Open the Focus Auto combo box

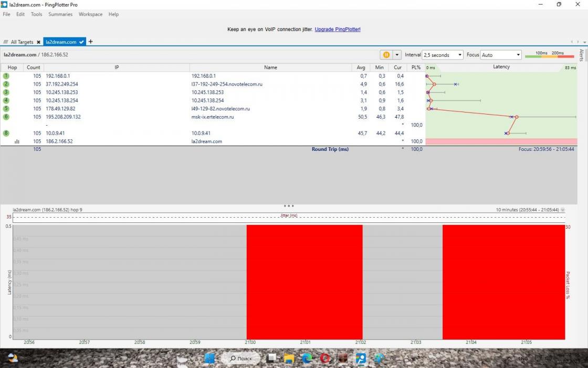(518, 55)
